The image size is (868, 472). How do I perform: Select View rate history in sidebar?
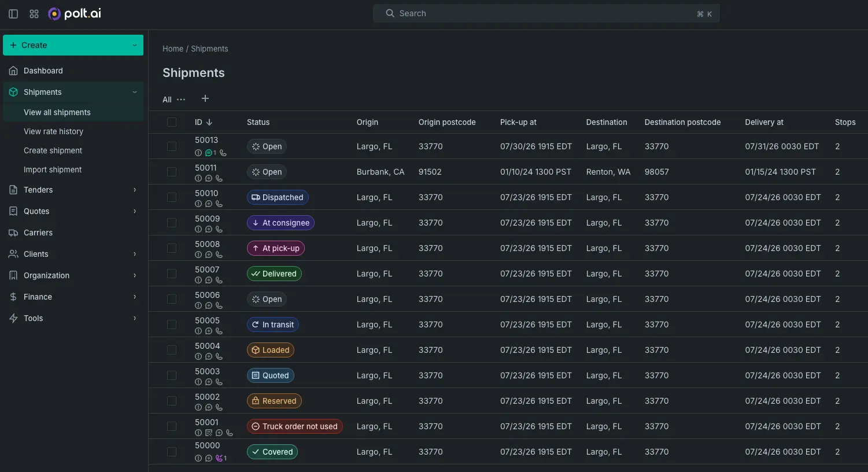(x=53, y=131)
